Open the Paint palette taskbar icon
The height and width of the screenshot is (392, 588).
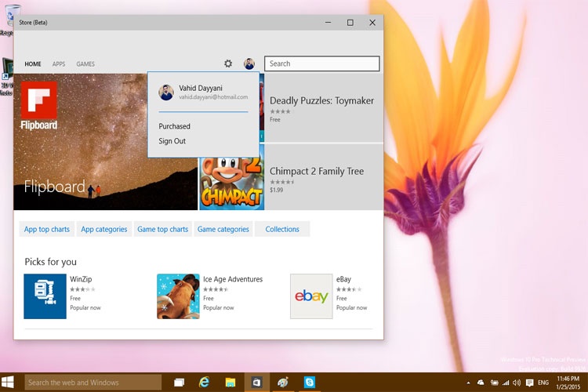pyautogui.click(x=283, y=383)
